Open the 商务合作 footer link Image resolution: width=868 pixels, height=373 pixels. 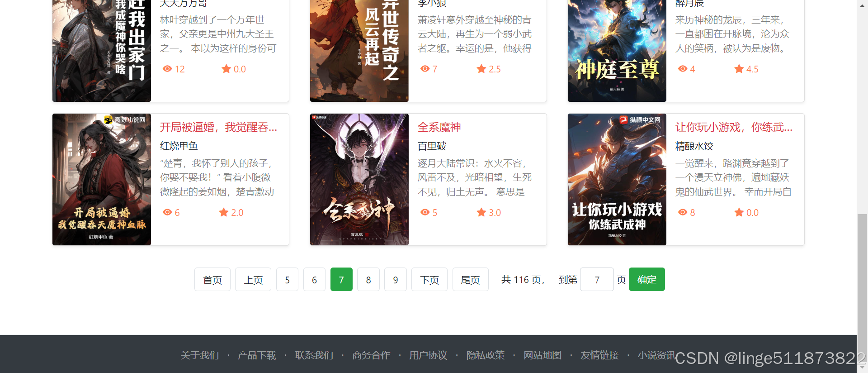371,355
